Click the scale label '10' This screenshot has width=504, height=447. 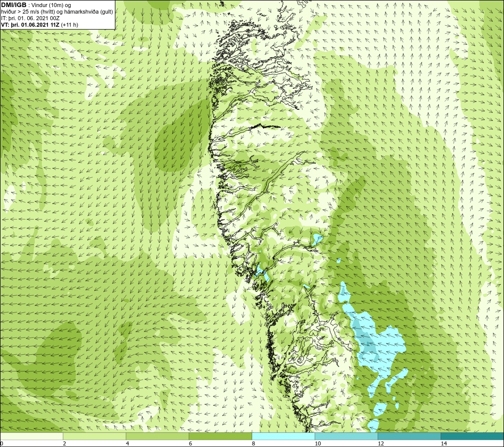[318, 443]
